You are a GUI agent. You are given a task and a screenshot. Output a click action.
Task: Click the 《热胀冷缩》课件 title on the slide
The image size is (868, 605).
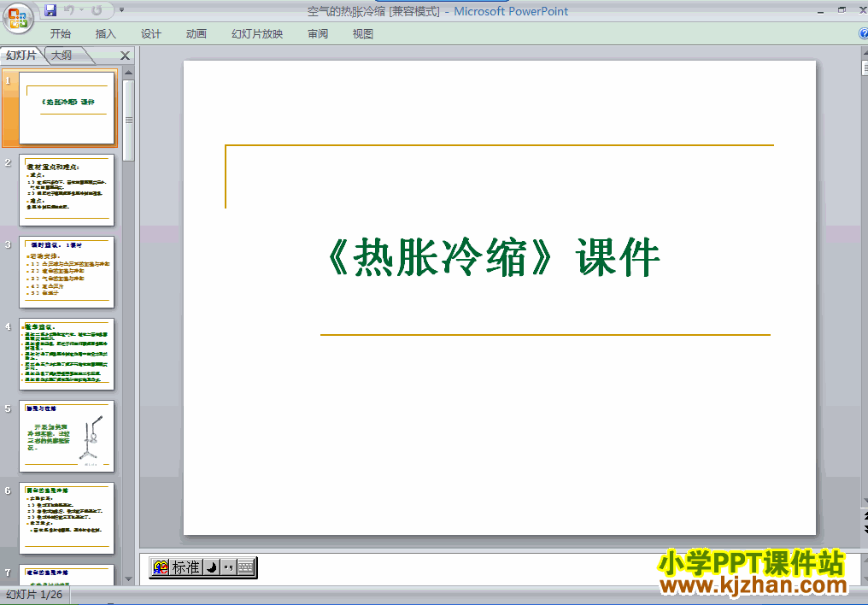coord(494,257)
